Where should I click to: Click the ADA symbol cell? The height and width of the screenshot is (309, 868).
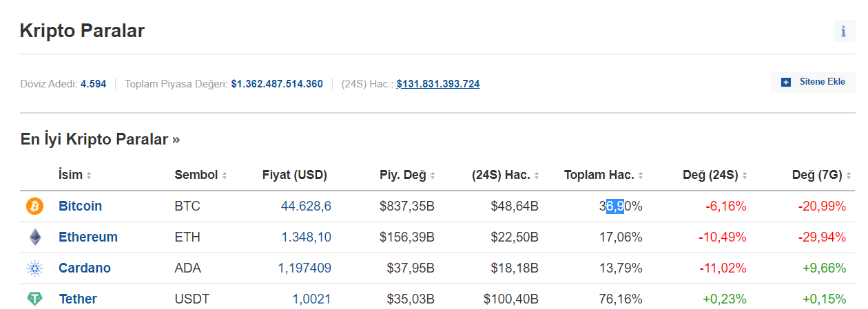coord(188,268)
